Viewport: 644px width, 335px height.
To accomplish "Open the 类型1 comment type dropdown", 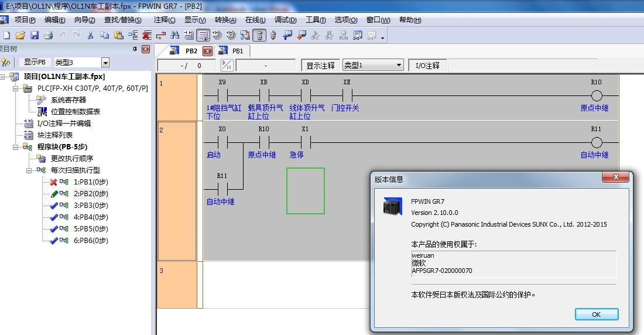I will [x=373, y=65].
